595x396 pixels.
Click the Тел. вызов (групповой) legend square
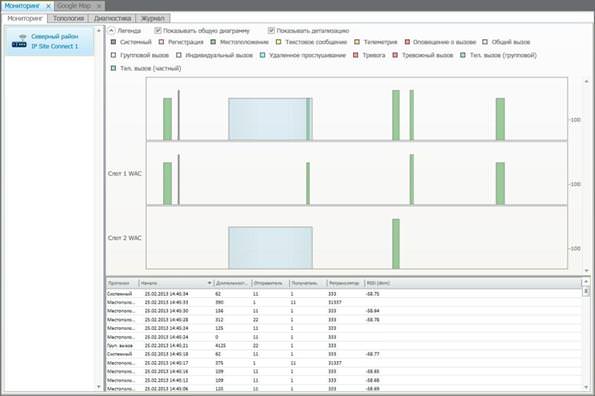tap(463, 55)
